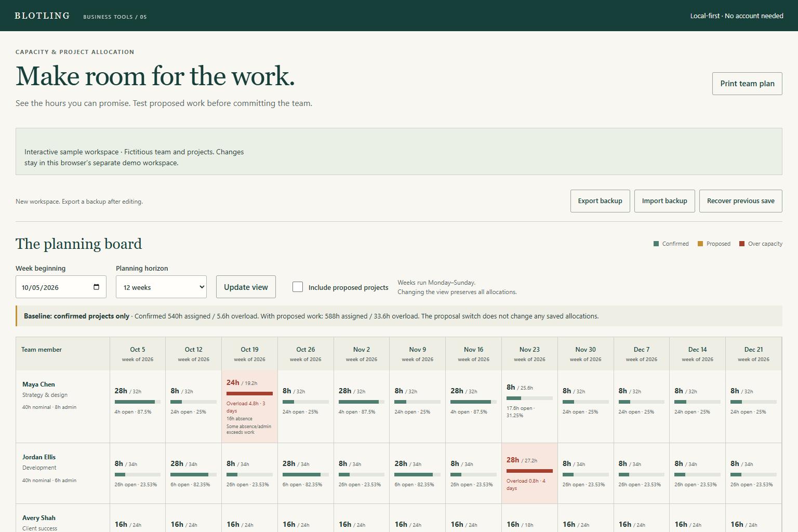
Task: Open the Planning horizon dropdown
Action: pos(161,287)
